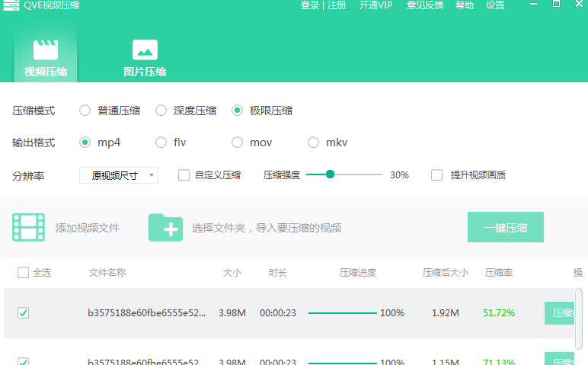Open the 设置 menu item
588x365 pixels.
pos(495,5)
